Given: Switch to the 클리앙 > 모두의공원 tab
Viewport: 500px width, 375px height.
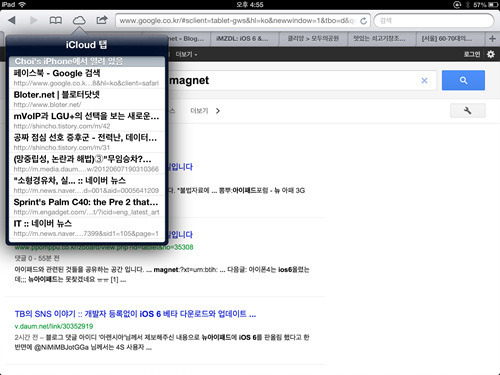Looking at the screenshot, I should [x=313, y=39].
